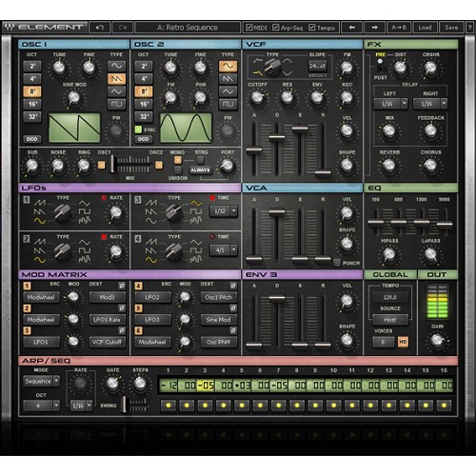Select sawtooth waveform type for OSC 2

228,79
